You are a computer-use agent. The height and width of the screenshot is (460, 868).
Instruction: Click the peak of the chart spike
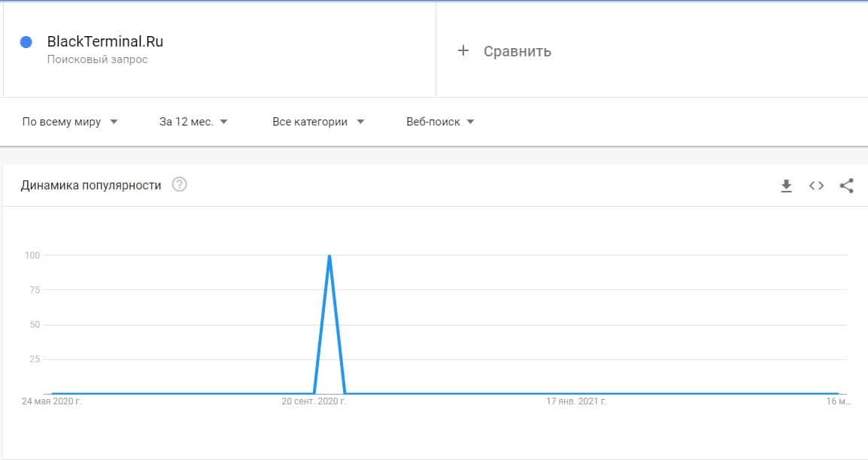click(x=329, y=256)
